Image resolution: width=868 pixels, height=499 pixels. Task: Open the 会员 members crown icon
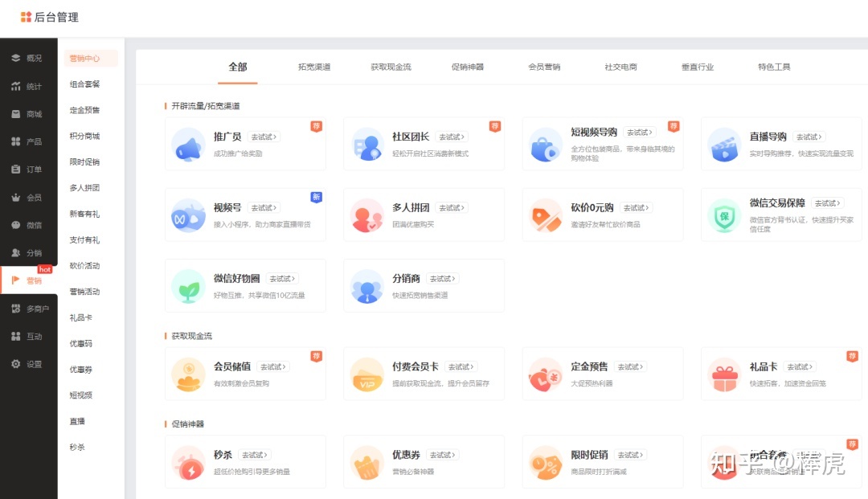(15, 198)
